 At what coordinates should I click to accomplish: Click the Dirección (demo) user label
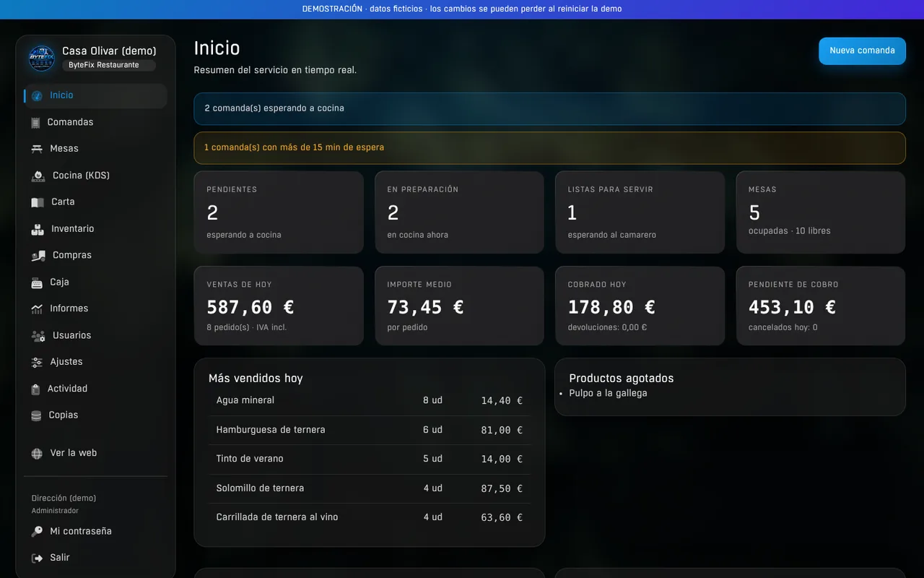(x=64, y=499)
